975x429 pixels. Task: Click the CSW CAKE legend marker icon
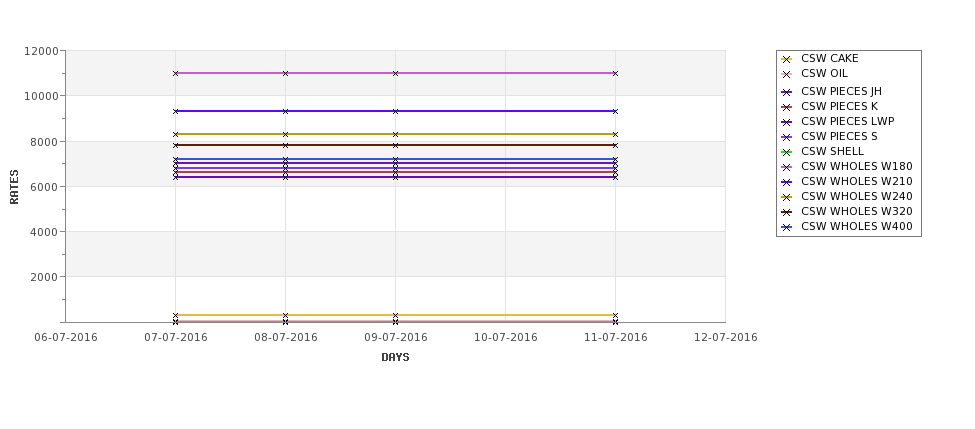(x=786, y=59)
